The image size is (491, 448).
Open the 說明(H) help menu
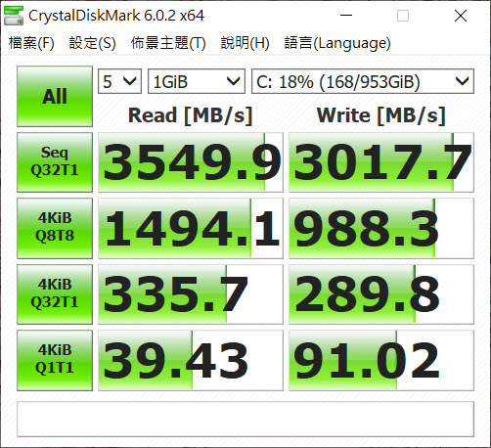tap(245, 43)
